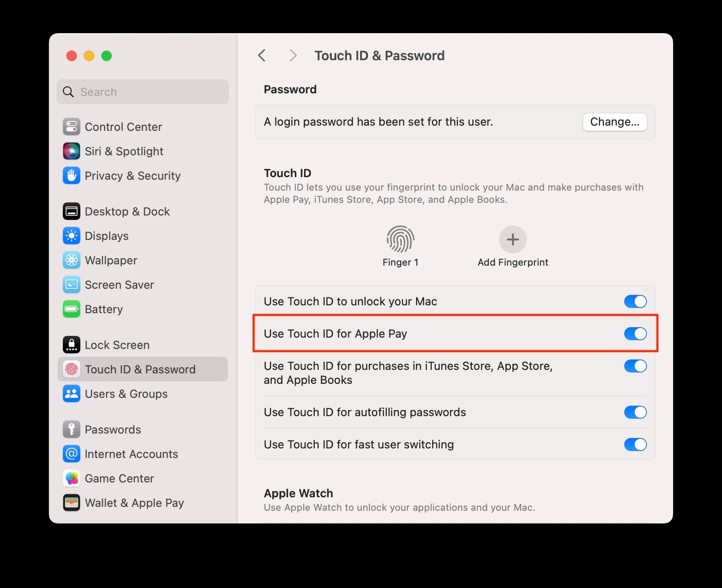Viewport: 722px width, 588px height.
Task: Turn off Touch ID for autofilling passwords
Action: (x=636, y=412)
